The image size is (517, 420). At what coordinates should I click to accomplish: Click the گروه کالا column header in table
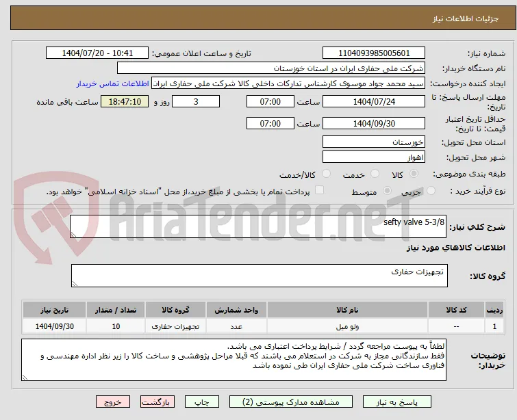(x=175, y=310)
